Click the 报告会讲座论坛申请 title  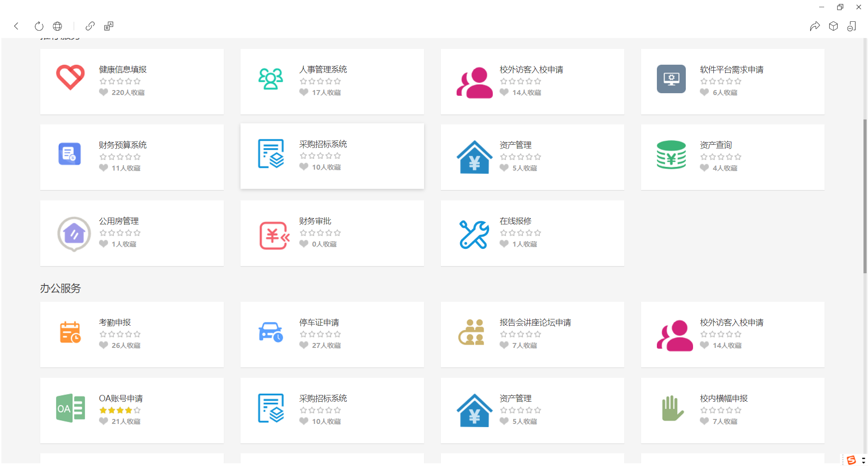[535, 322]
